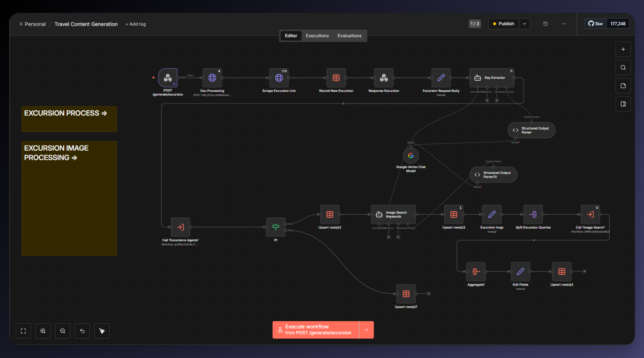
Task: Click the Publish button
Action: pos(504,24)
